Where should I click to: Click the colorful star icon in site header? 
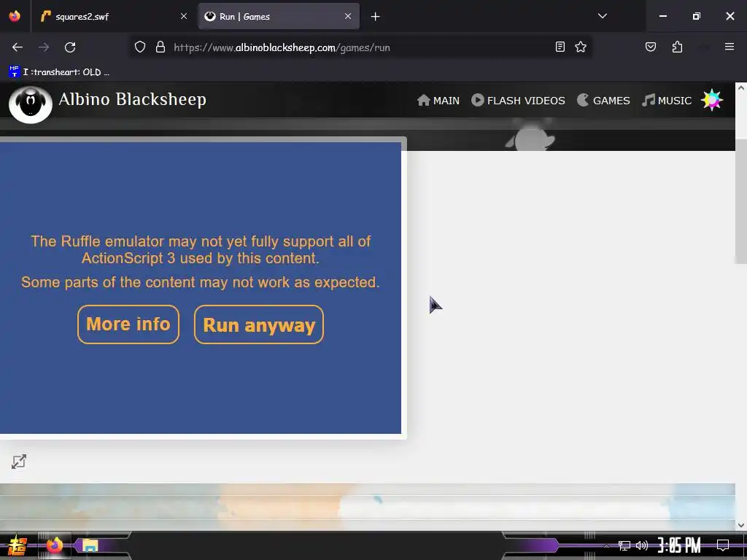712,100
